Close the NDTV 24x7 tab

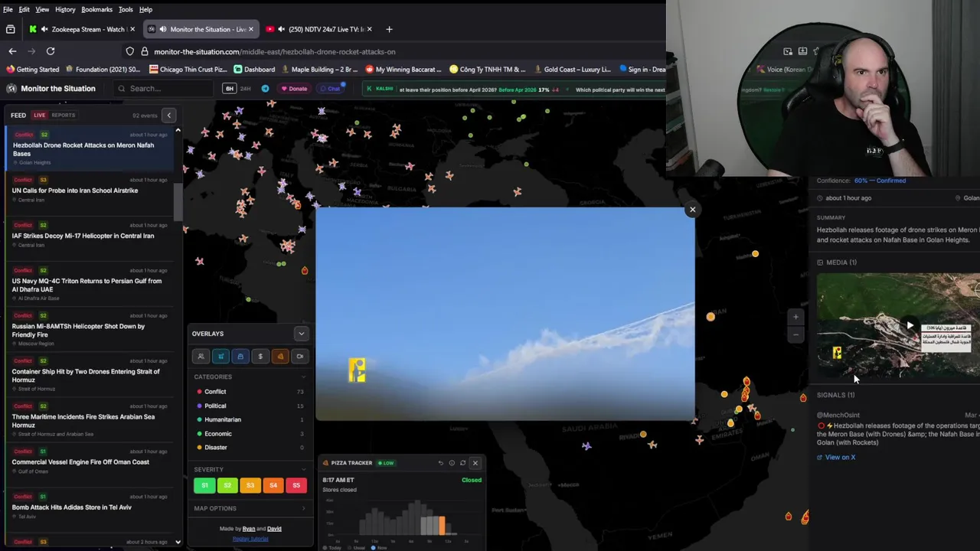369,29
